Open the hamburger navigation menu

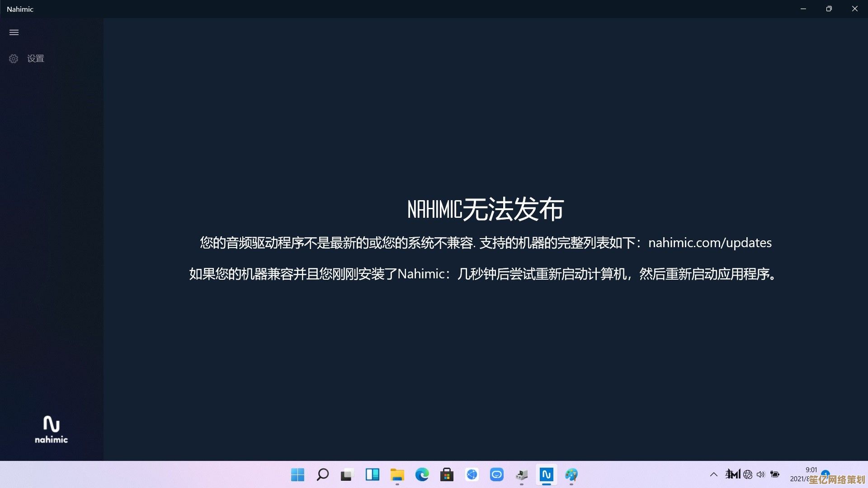point(14,33)
